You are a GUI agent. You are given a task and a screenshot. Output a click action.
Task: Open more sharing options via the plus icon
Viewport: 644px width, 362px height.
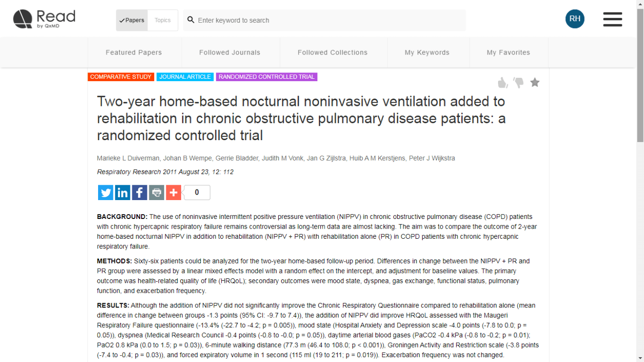[x=173, y=192]
